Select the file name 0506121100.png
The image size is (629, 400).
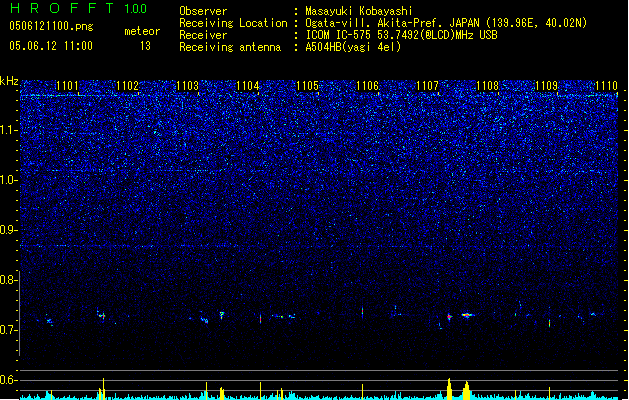coord(51,26)
